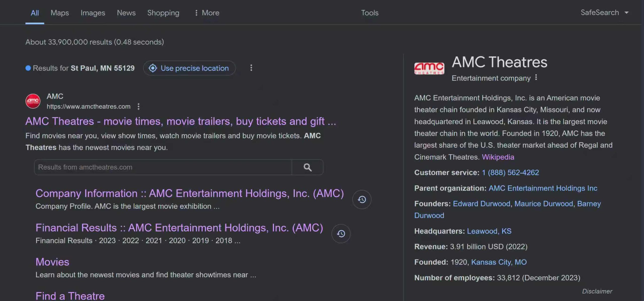Open the Find a Theatre sitelink
The width and height of the screenshot is (644, 301).
[70, 296]
